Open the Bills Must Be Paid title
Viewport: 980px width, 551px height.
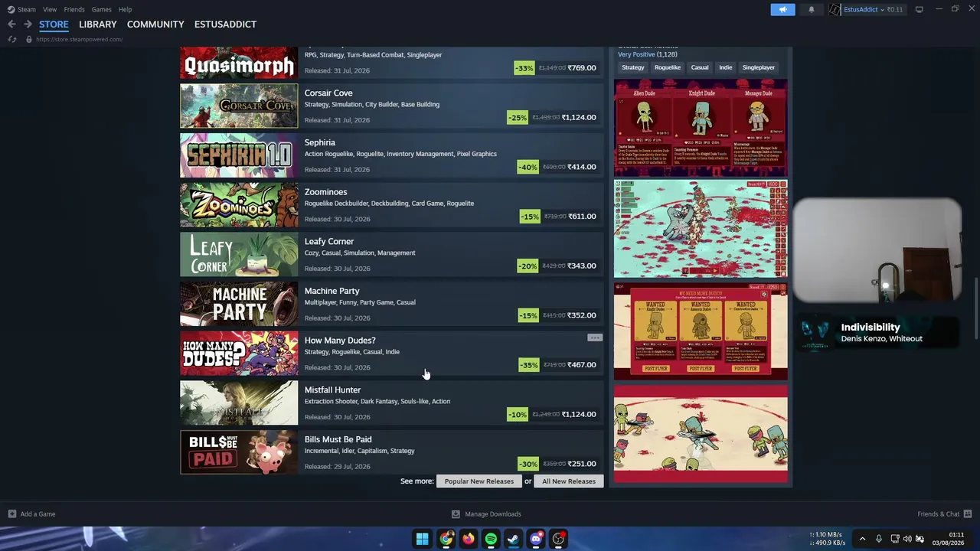pyautogui.click(x=338, y=439)
